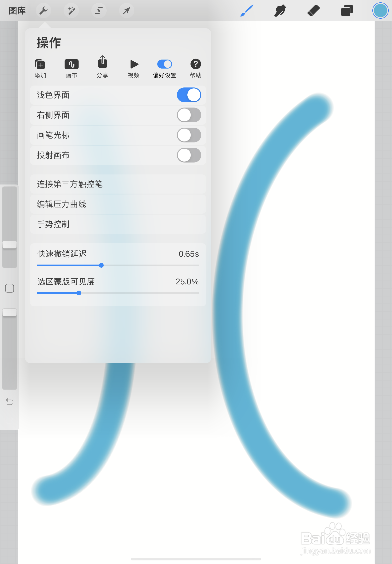Screen dimensions: 392x564
Task: Open the active blue color swatch
Action: click(x=380, y=11)
